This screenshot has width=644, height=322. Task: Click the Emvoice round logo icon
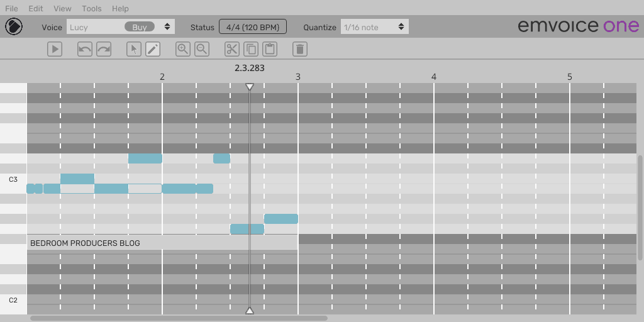click(x=14, y=27)
